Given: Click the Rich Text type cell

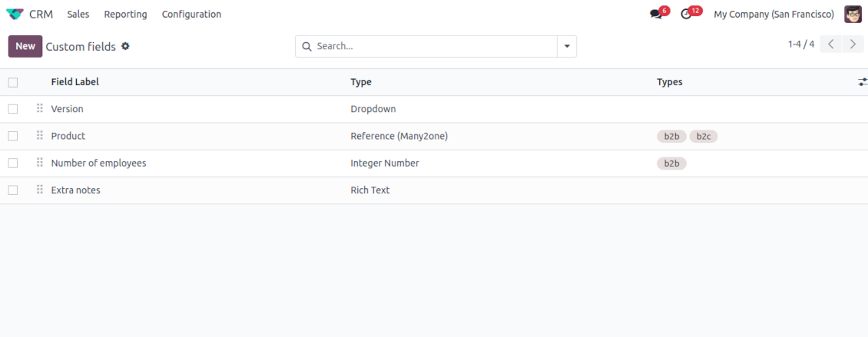Looking at the screenshot, I should click(x=369, y=190).
